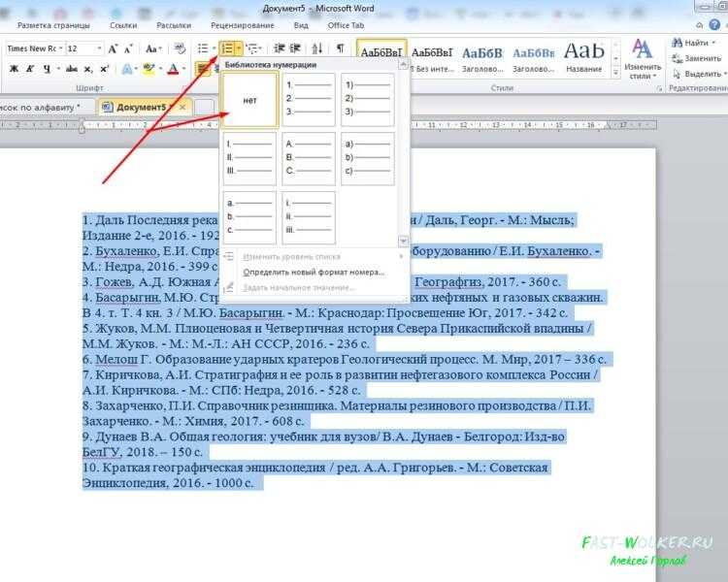This screenshot has width=728, height=582.
Task: Open the underline style dropdown arrow
Action: tap(57, 69)
